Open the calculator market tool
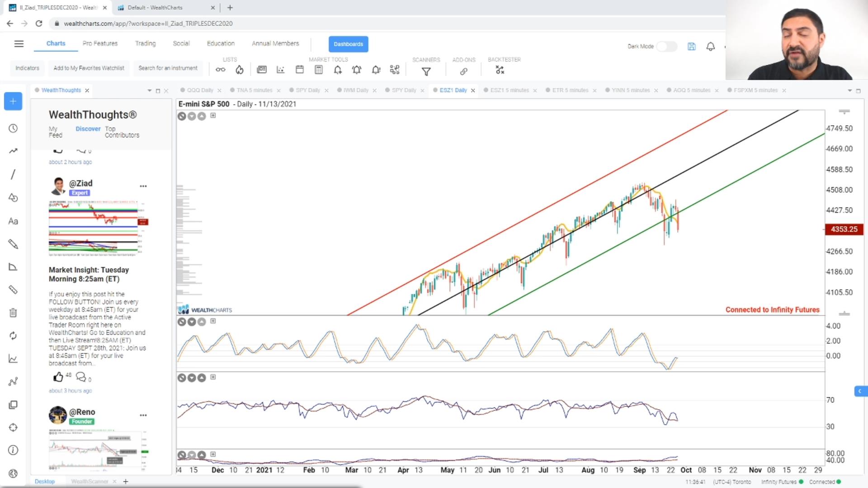The width and height of the screenshot is (868, 488). click(x=318, y=70)
